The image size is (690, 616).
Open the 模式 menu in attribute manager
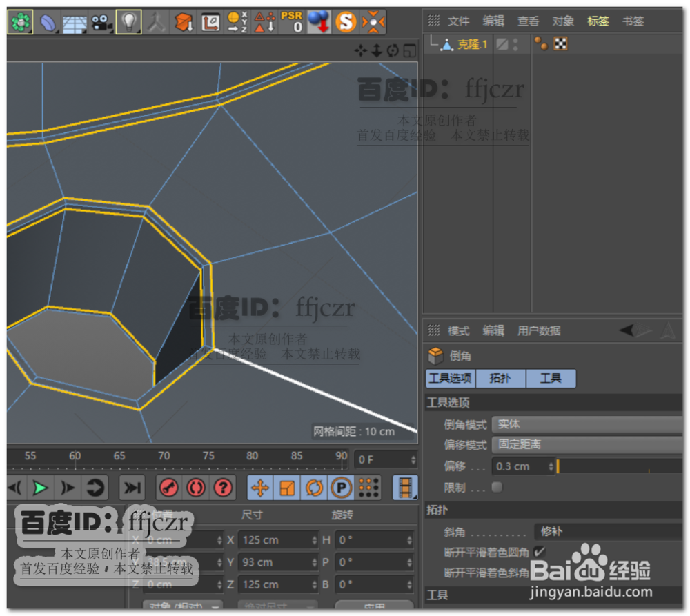(458, 331)
